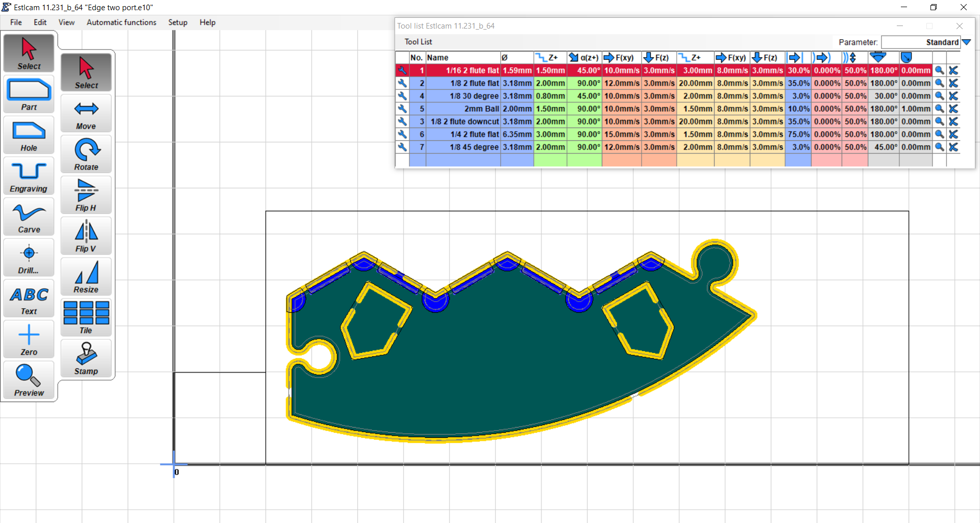
Task: Click the 6.35mm diameter cell
Action: point(517,134)
